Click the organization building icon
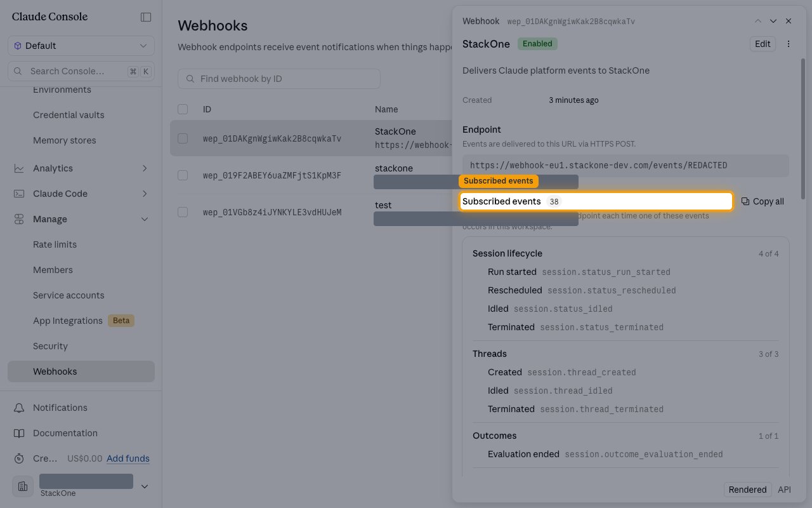812x508 pixels. pyautogui.click(x=23, y=486)
